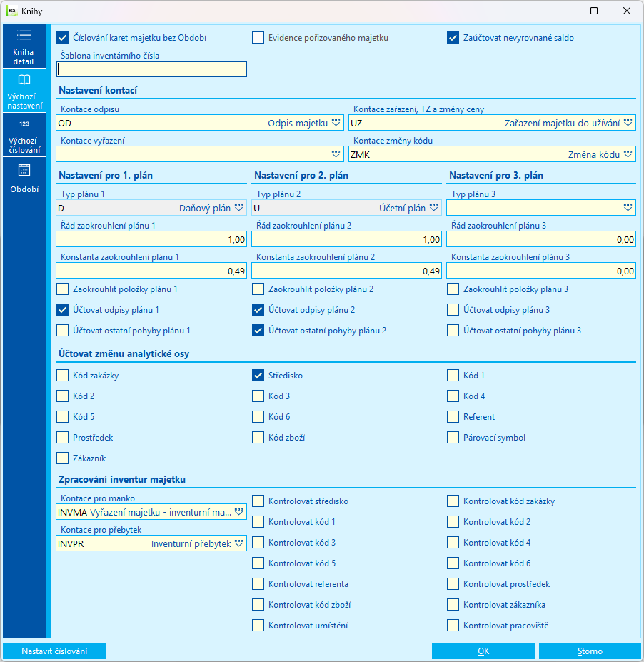644x662 pixels.
Task: Click the Řád zaokrouhlení plánu 1 field
Action: 151,239
